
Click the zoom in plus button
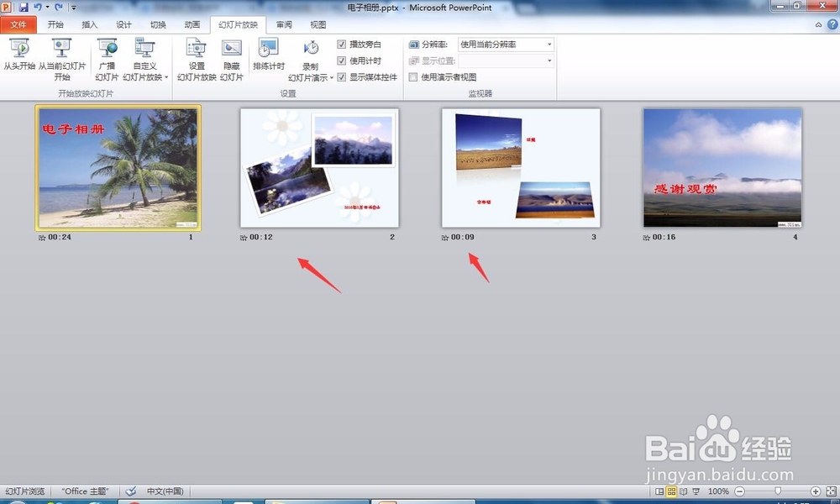[816, 491]
